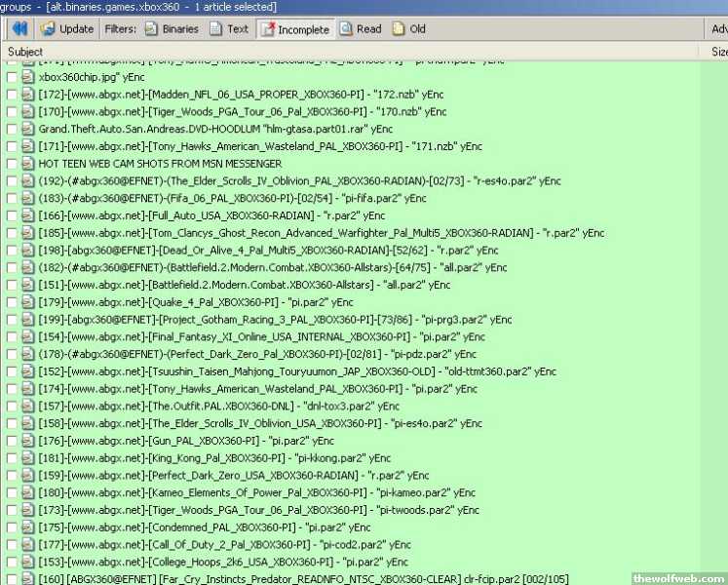Select the Far_Cry_Instincts_Predator article row
Image resolution: width=728 pixels, height=585 pixels.
[x=292, y=580]
